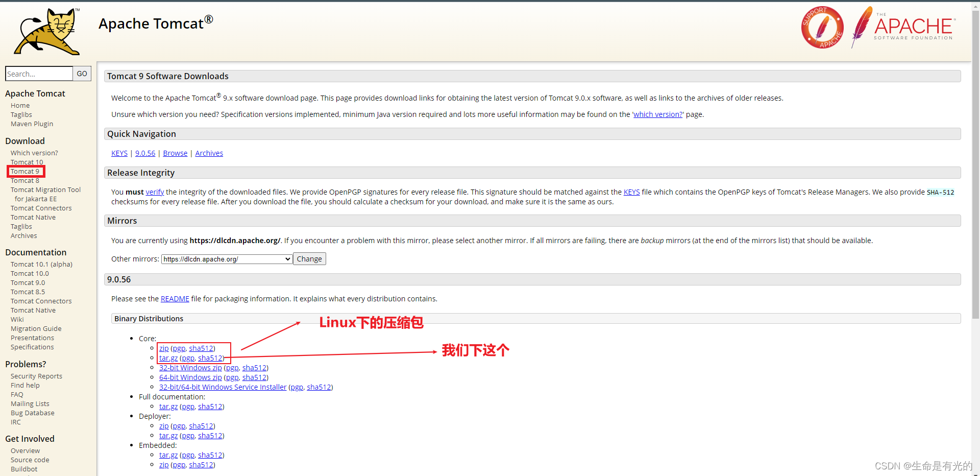Open the Browse quick navigation link

tap(175, 153)
